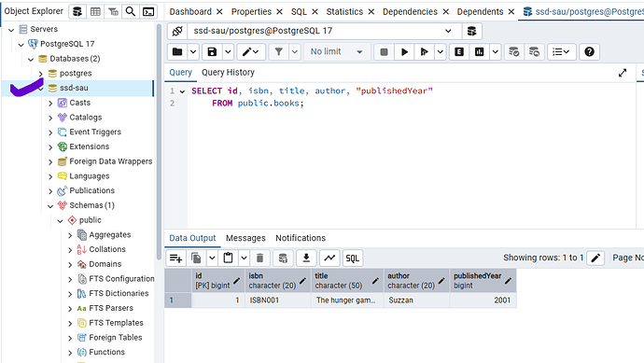
Task: Open the Execute options dropdown arrow
Action: (x=441, y=51)
